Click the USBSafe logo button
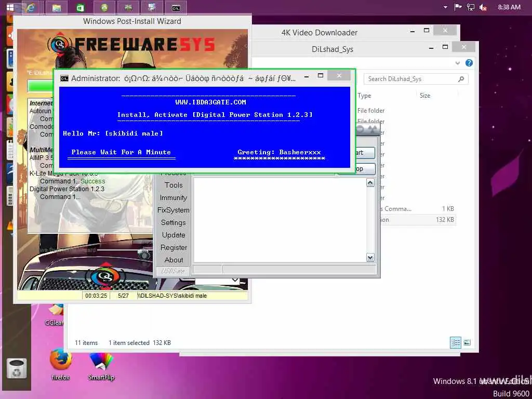The width and height of the screenshot is (532, 399). (x=172, y=271)
